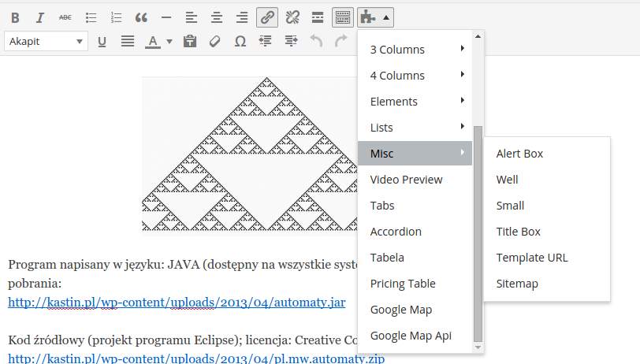
Task: Insert a Well shortcode
Action: coord(547,180)
